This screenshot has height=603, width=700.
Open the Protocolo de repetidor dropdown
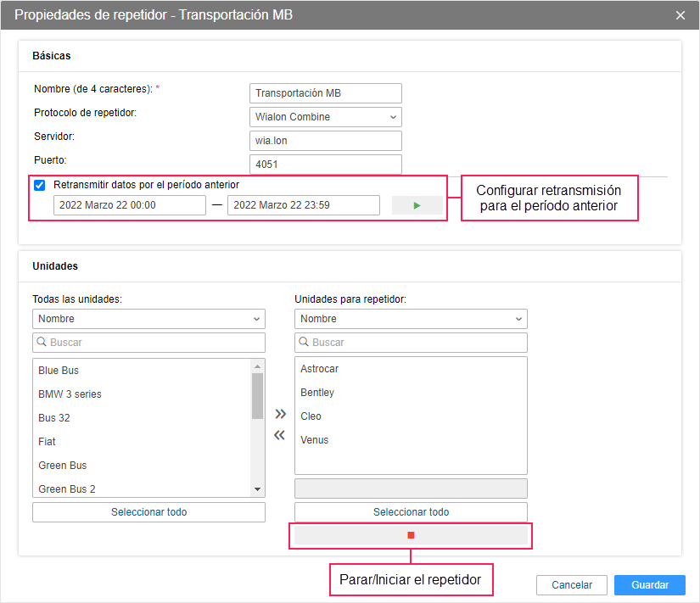(x=326, y=117)
